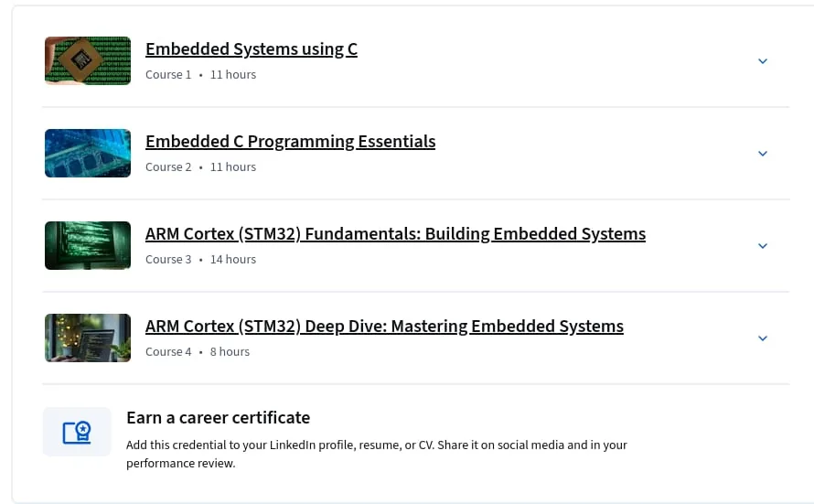Screen dimensions: 814x504
Task: Click the 'performance review.' line of text
Action: coord(181,463)
